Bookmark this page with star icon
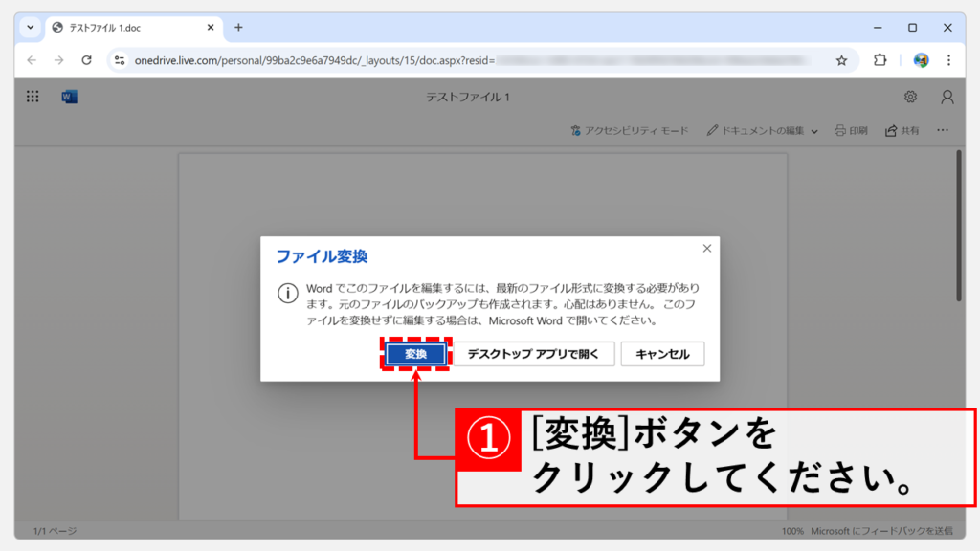 pyautogui.click(x=841, y=60)
